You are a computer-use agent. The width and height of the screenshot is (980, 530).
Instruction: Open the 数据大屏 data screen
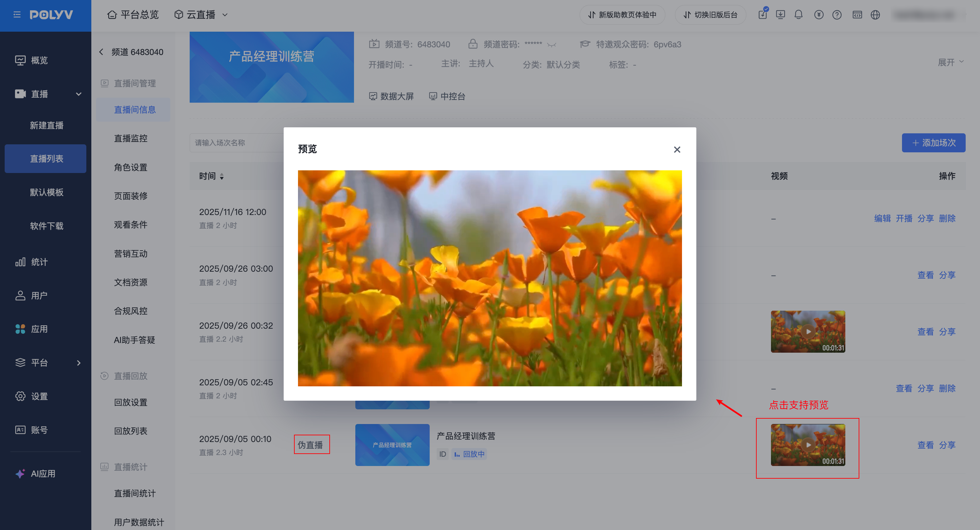tap(391, 96)
